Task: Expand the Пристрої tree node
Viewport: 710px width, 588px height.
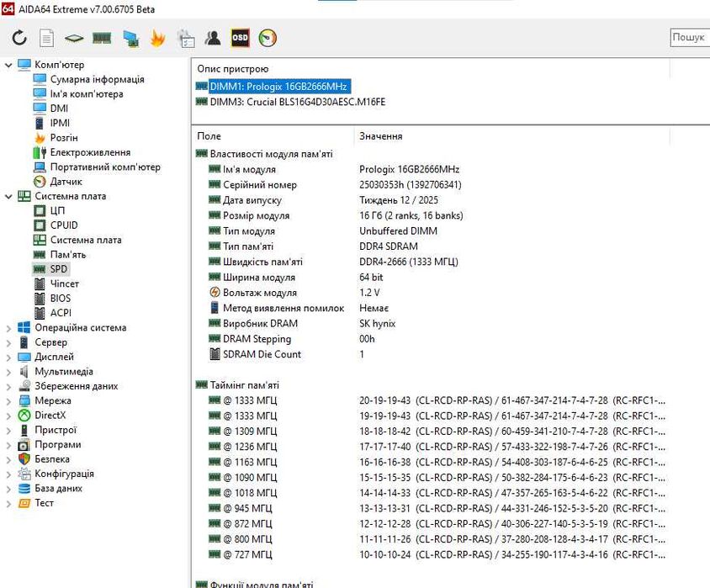Action: [8, 431]
